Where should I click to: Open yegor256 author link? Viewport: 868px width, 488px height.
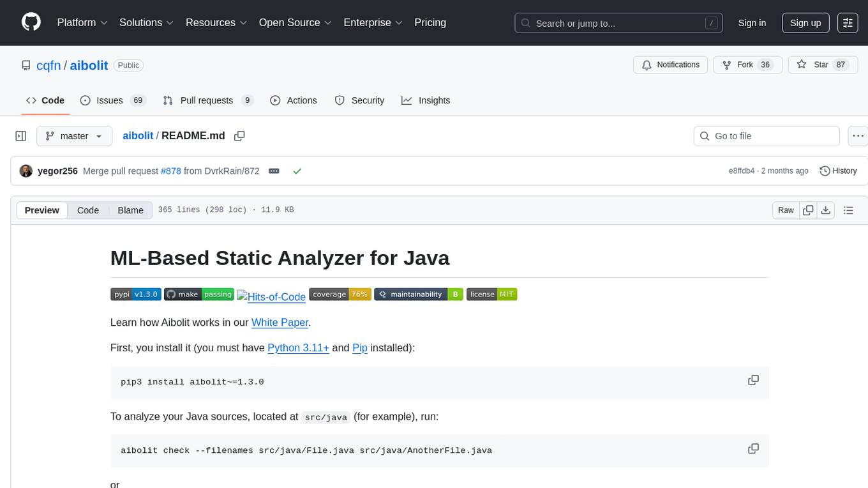point(57,171)
